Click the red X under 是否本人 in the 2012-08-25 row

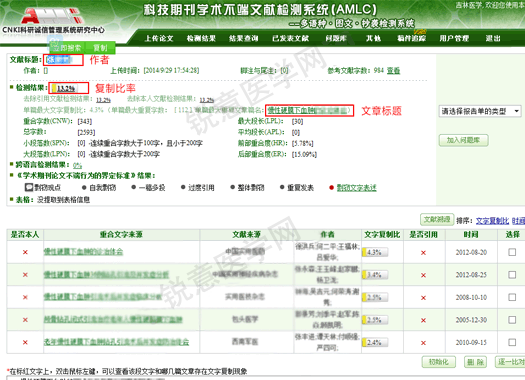(x=25, y=275)
